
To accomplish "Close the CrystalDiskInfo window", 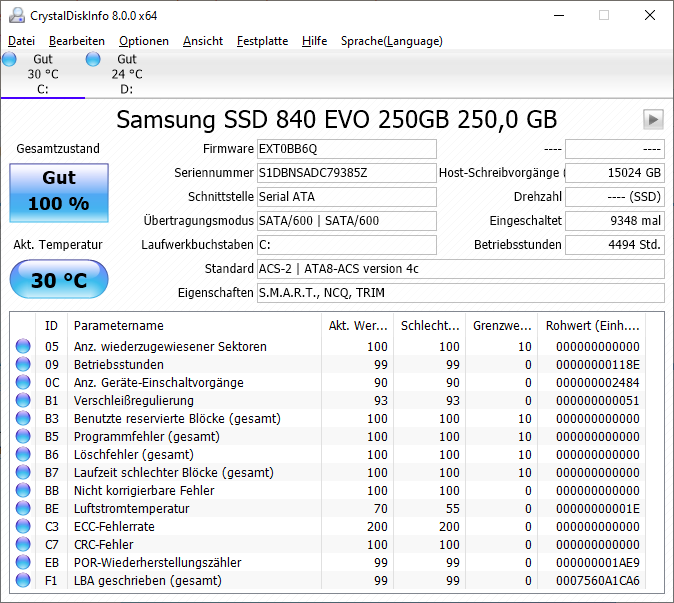I will click(x=650, y=15).
